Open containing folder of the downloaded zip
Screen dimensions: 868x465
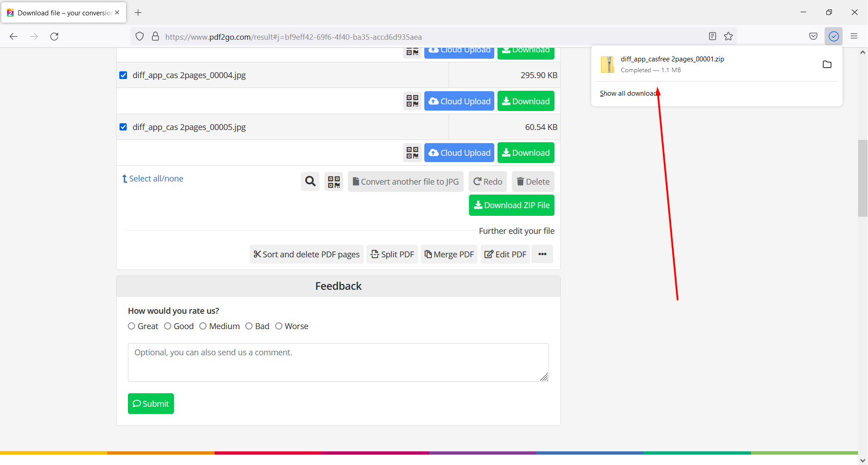[827, 64]
